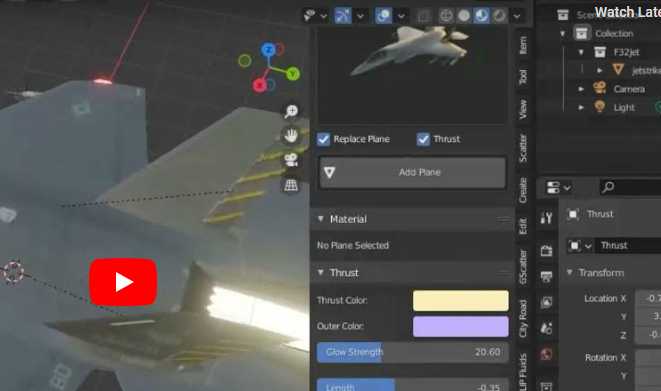661x391 pixels.
Task: Select the F32Jet collection row
Action: (x=626, y=52)
